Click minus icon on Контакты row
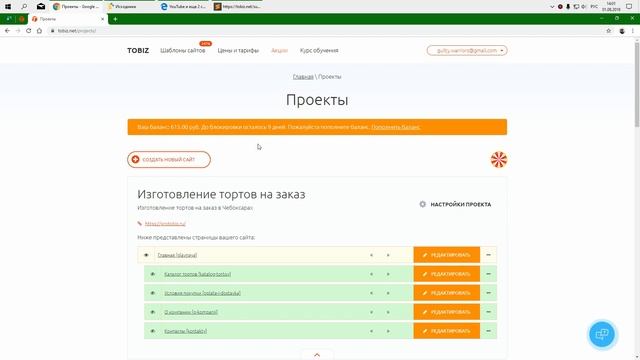The width and height of the screenshot is (640, 360). point(489,331)
